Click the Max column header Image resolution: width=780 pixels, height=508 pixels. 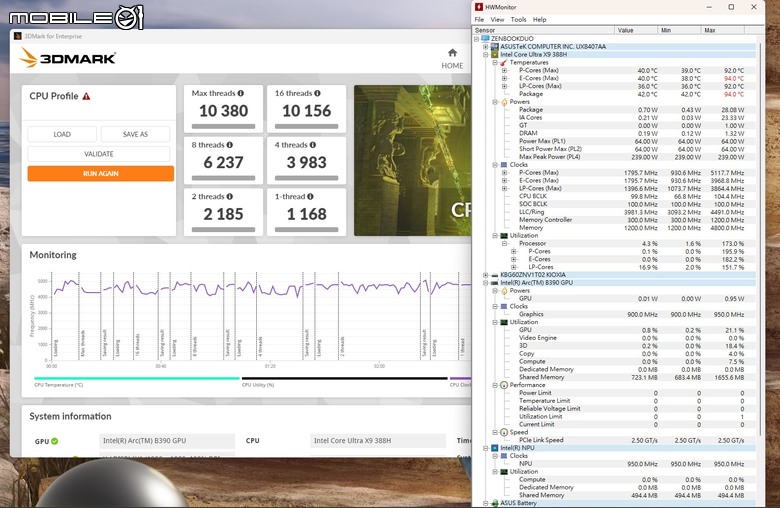click(x=722, y=30)
